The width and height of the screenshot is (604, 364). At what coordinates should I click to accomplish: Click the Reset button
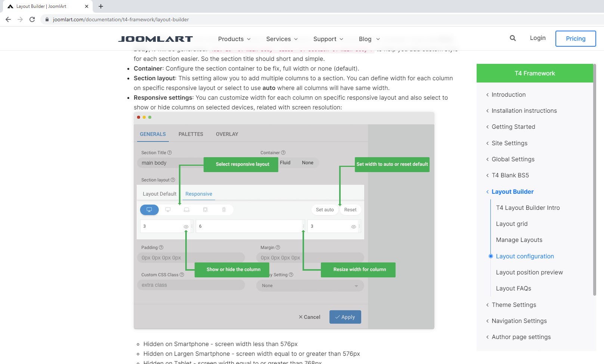[350, 210]
